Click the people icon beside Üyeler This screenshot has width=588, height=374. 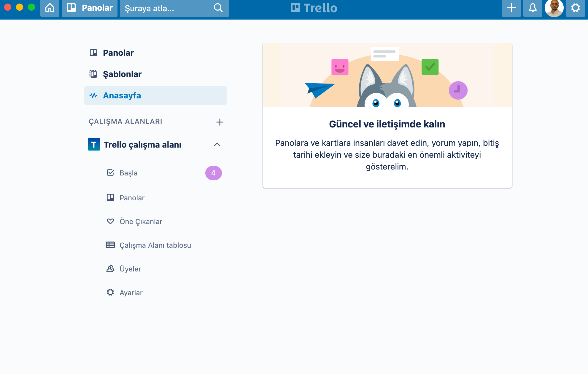pyautogui.click(x=110, y=268)
